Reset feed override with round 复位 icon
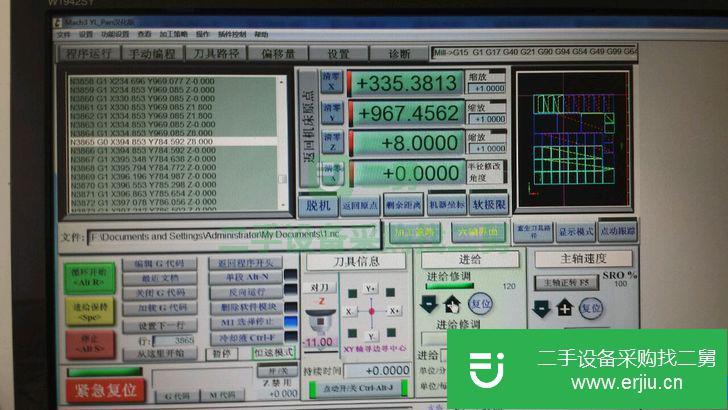The width and height of the screenshot is (728, 410). pyautogui.click(x=481, y=303)
